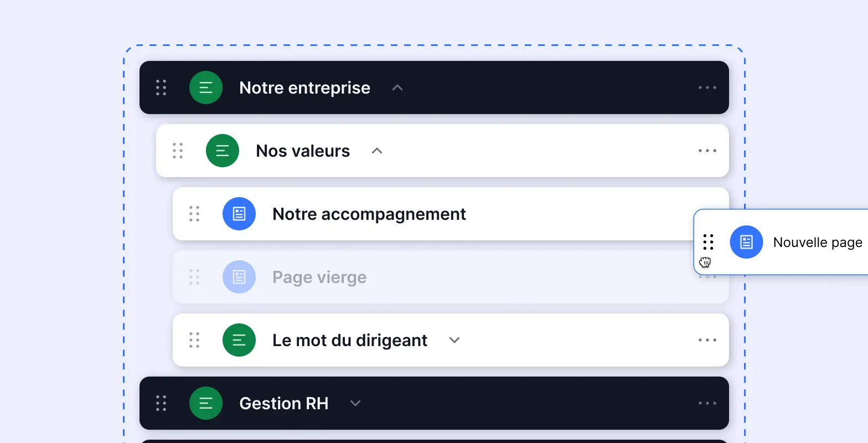Image resolution: width=868 pixels, height=443 pixels.
Task: Collapse the Notre entreprise section
Action: 397,87
